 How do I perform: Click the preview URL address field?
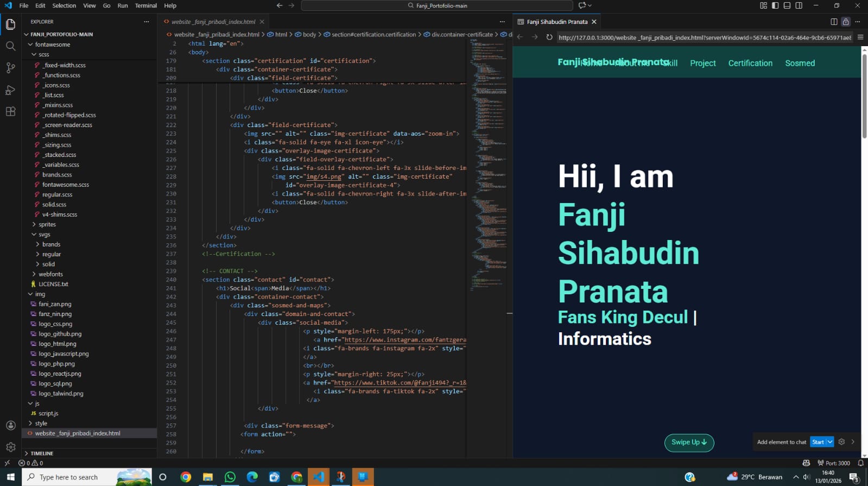pos(704,37)
